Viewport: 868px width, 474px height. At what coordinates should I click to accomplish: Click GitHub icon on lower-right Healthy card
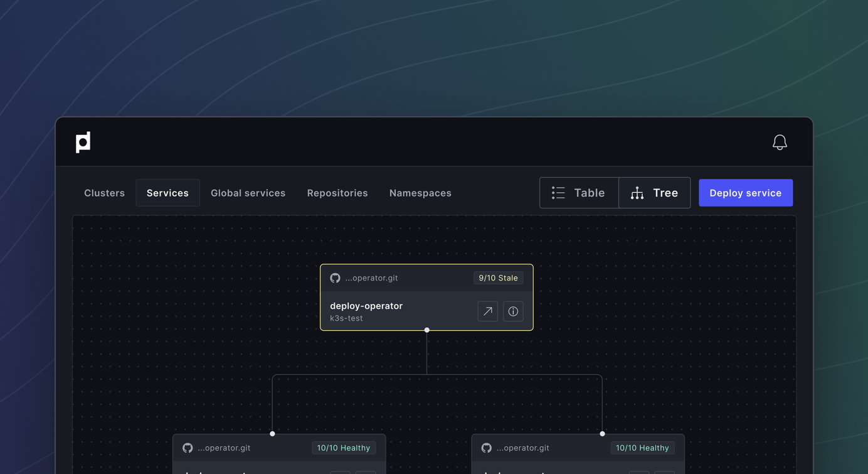(487, 448)
